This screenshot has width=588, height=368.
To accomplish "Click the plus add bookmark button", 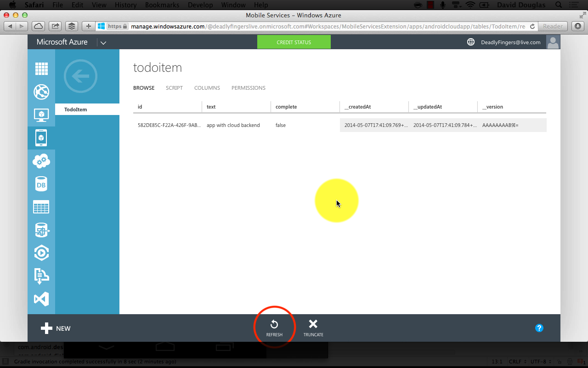I will tap(89, 26).
